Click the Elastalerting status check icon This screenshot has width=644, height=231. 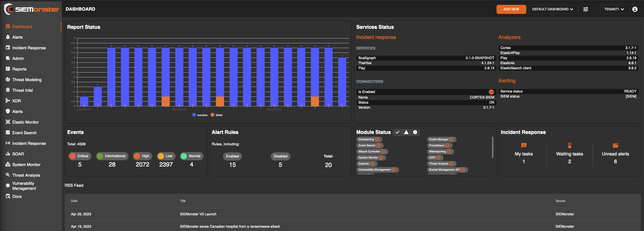(377, 139)
